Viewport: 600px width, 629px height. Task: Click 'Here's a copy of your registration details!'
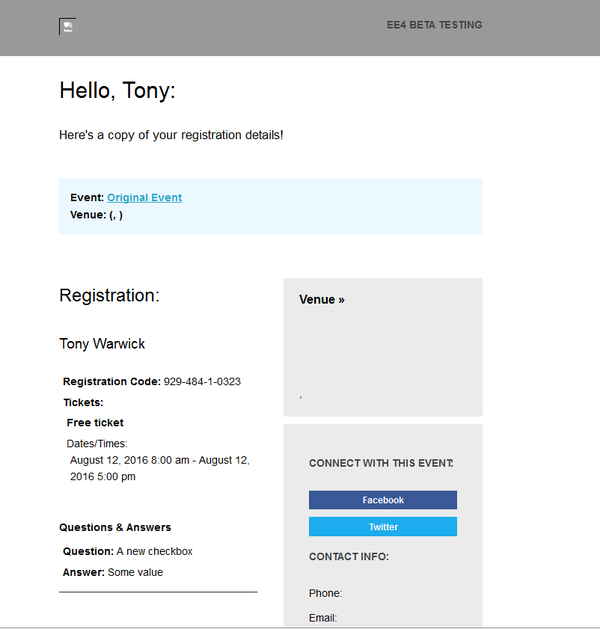click(x=171, y=135)
